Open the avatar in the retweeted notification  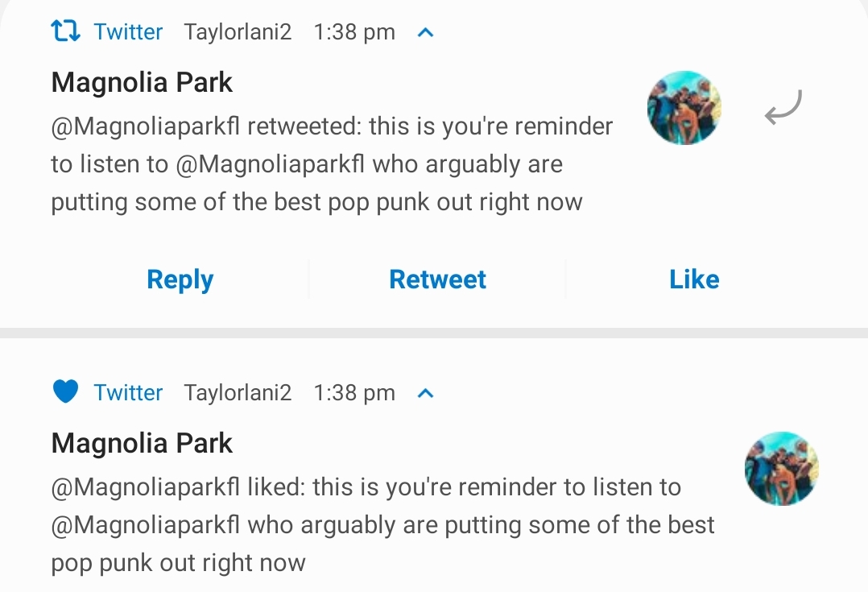(684, 108)
